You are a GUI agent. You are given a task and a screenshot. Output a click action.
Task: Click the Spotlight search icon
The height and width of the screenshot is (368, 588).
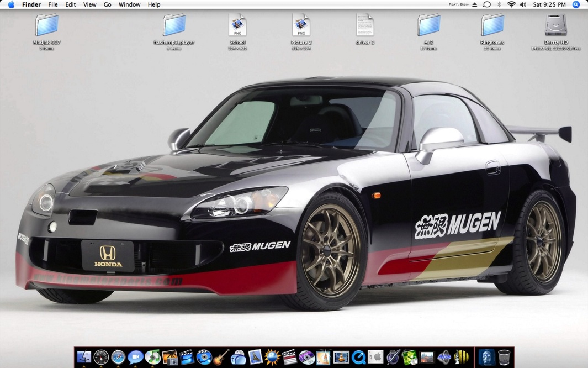pyautogui.click(x=576, y=4)
